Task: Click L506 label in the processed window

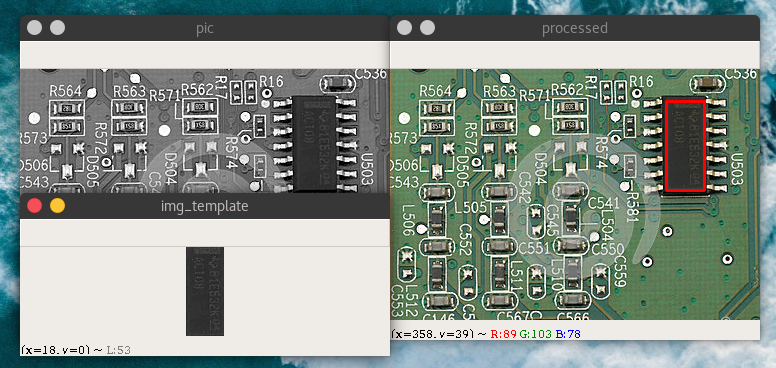Action: (407, 220)
